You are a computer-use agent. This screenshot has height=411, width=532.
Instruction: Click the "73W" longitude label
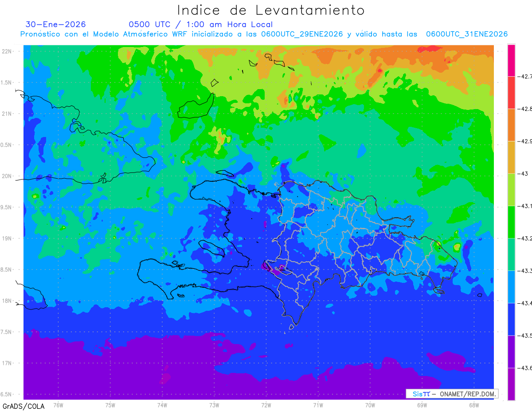click(x=214, y=405)
